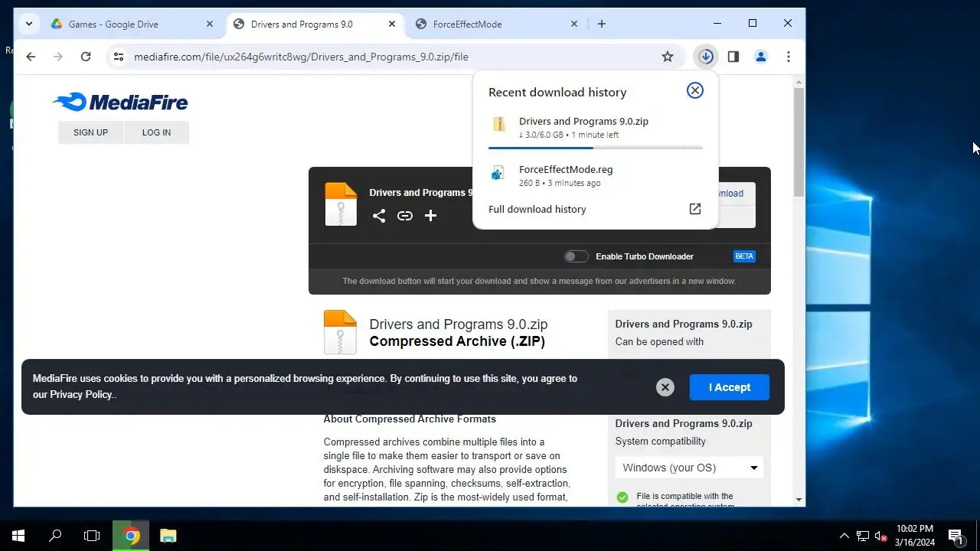
Task: Click the zip icon beside Compressed Archive heading
Action: click(x=340, y=331)
